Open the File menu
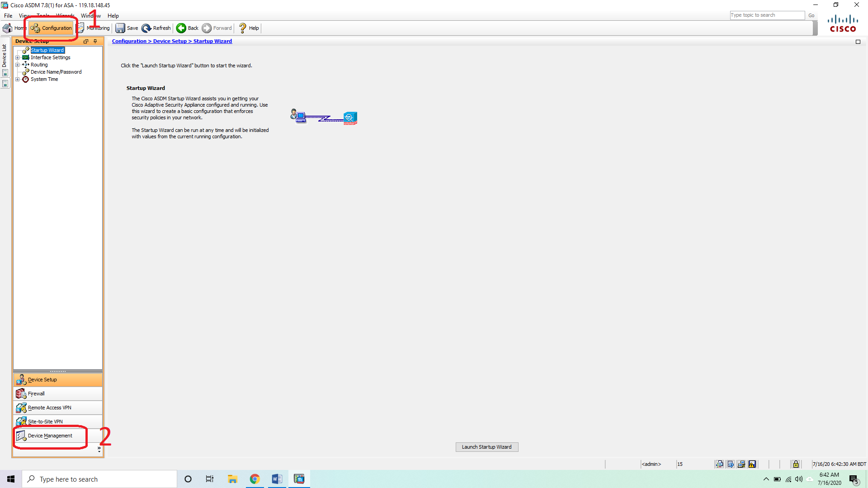The image size is (868, 488). [x=8, y=16]
